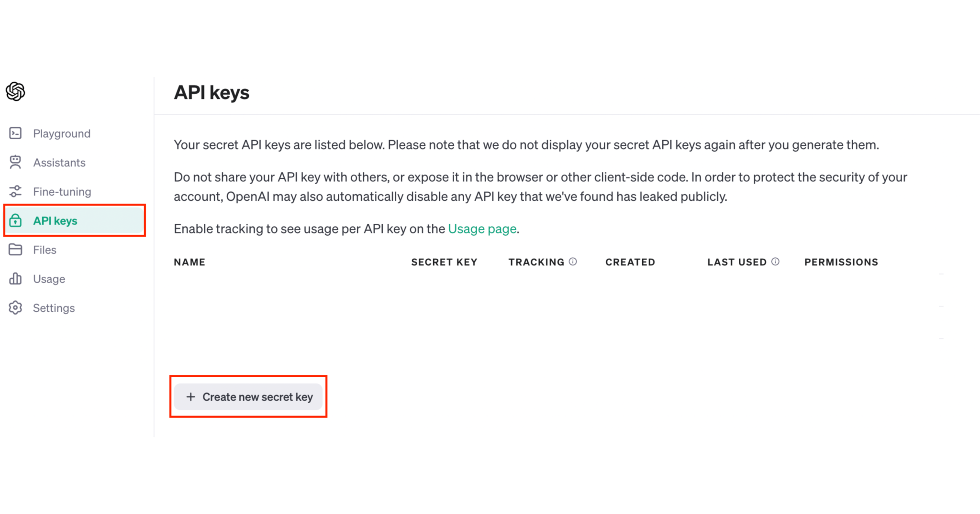The image size is (980, 514).
Task: Click the Playground terminal icon
Action: click(x=15, y=133)
